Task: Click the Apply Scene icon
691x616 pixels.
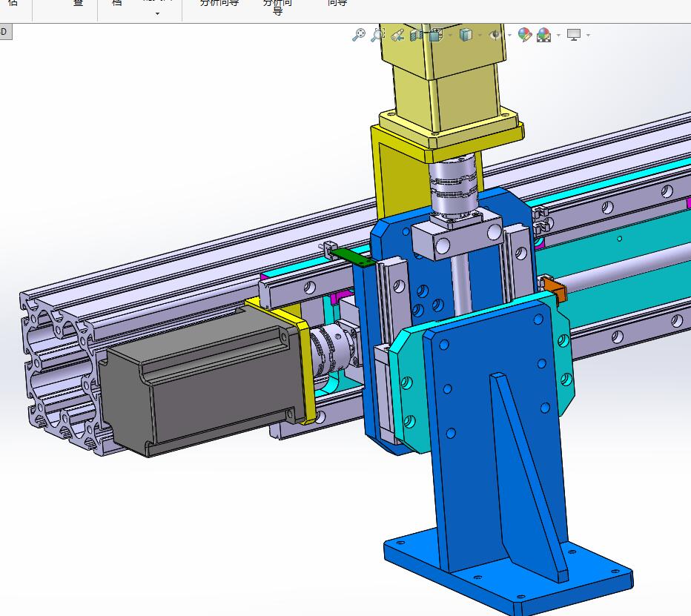Action: [543, 35]
